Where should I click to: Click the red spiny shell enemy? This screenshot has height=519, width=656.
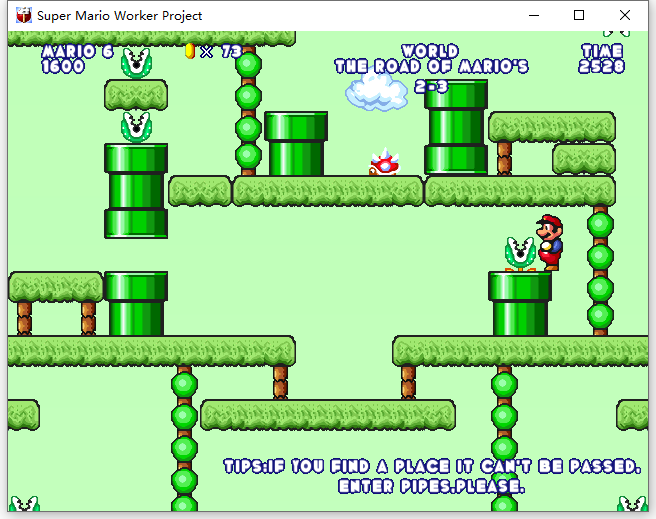click(384, 161)
